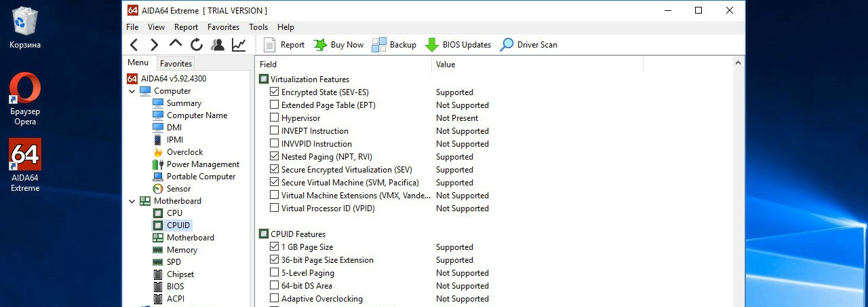This screenshot has width=868, height=307.
Task: Open the Manage user icon in toolbar
Action: (218, 45)
